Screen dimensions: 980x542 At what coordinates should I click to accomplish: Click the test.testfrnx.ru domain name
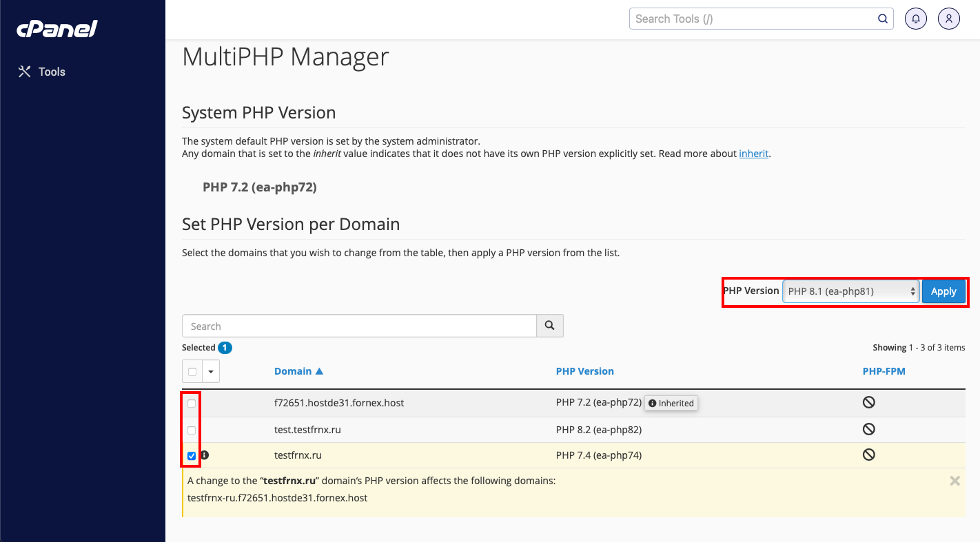pyautogui.click(x=307, y=430)
